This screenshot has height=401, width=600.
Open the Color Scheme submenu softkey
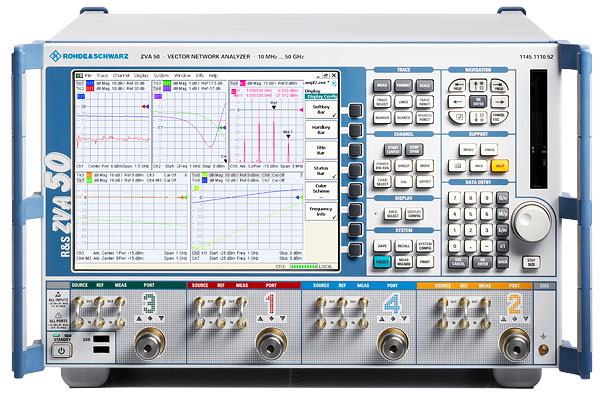click(321, 191)
